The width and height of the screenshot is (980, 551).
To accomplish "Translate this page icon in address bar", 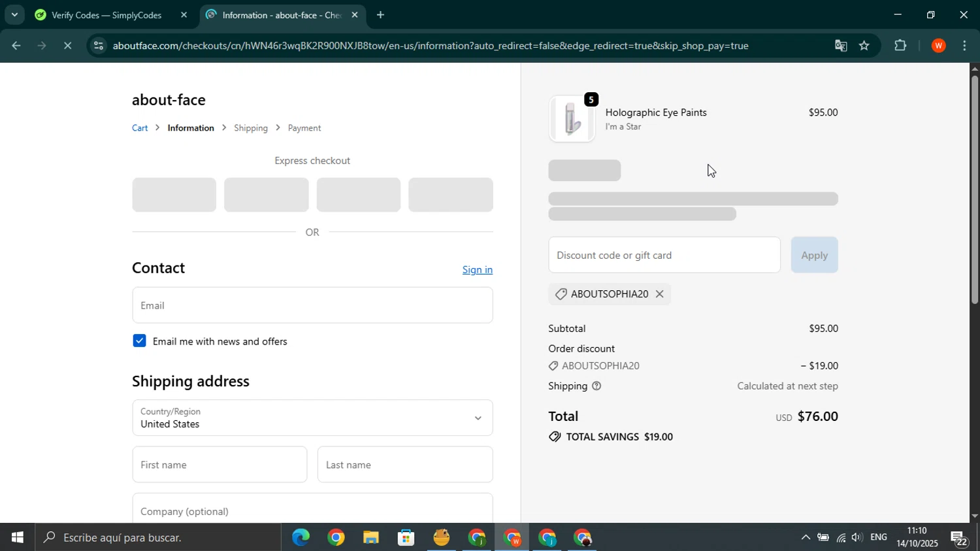I will click(x=841, y=46).
